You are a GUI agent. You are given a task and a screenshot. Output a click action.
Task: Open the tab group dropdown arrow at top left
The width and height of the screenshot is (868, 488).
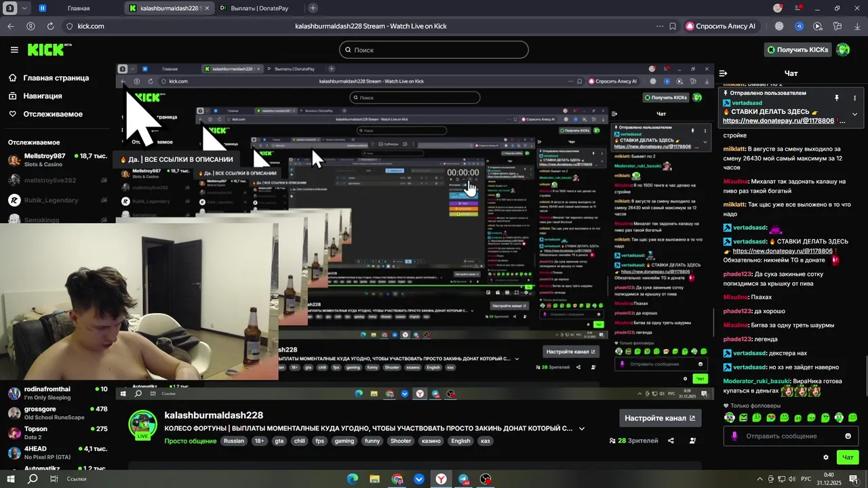coord(25,8)
